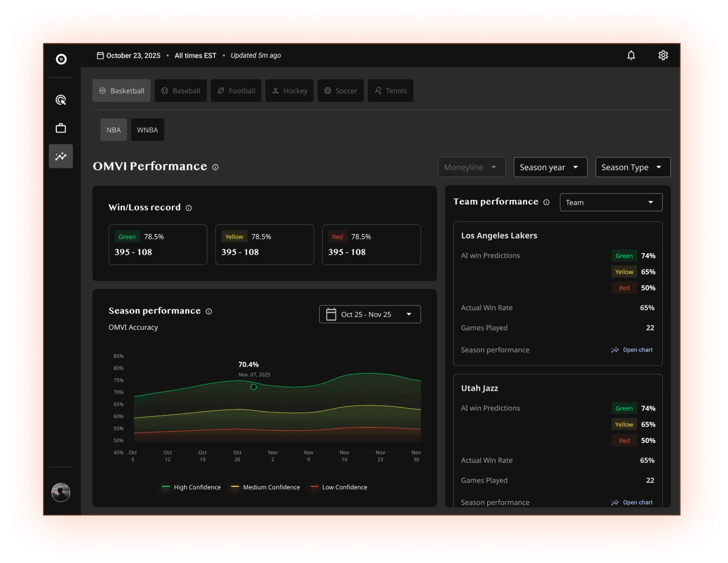The image size is (728, 563).
Task: Open notifications via the bell icon
Action: (631, 55)
